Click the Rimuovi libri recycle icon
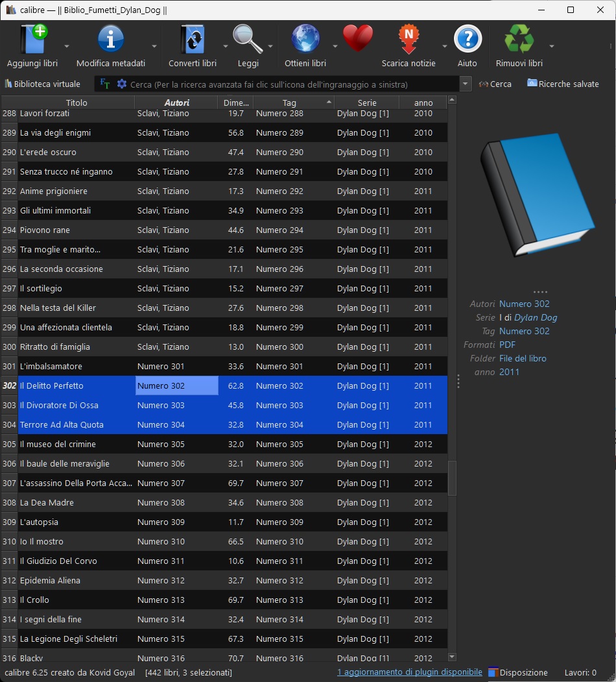 pos(519,39)
